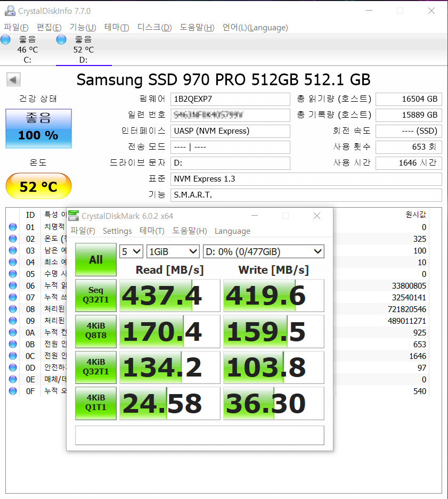The height and width of the screenshot is (499, 448).
Task: Click status orb of attribute row 06
Action: click(x=13, y=285)
